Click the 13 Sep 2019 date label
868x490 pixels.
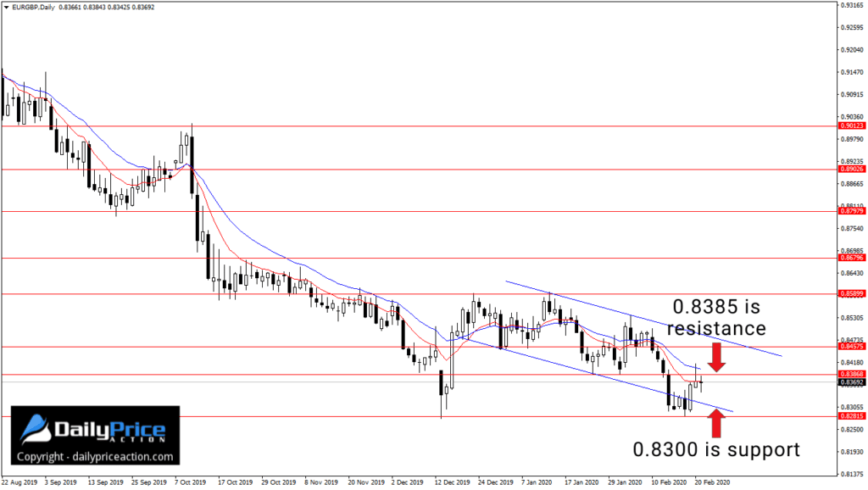point(105,482)
